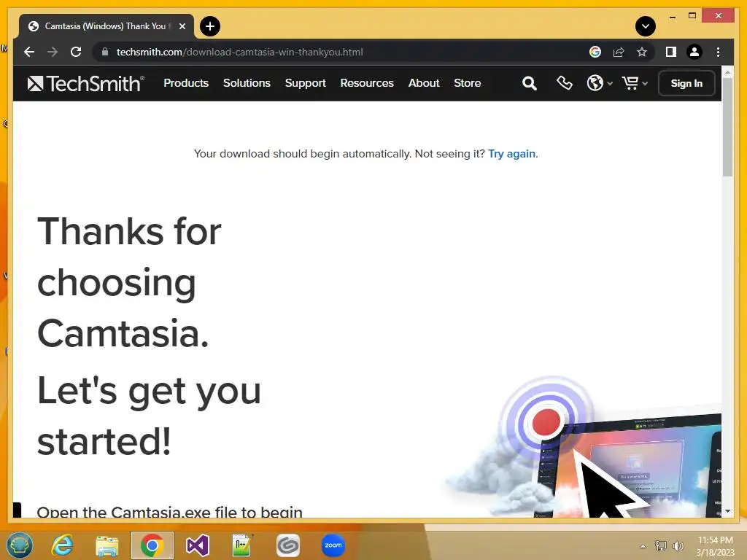Show hidden system tray icons arrow

[643, 546]
